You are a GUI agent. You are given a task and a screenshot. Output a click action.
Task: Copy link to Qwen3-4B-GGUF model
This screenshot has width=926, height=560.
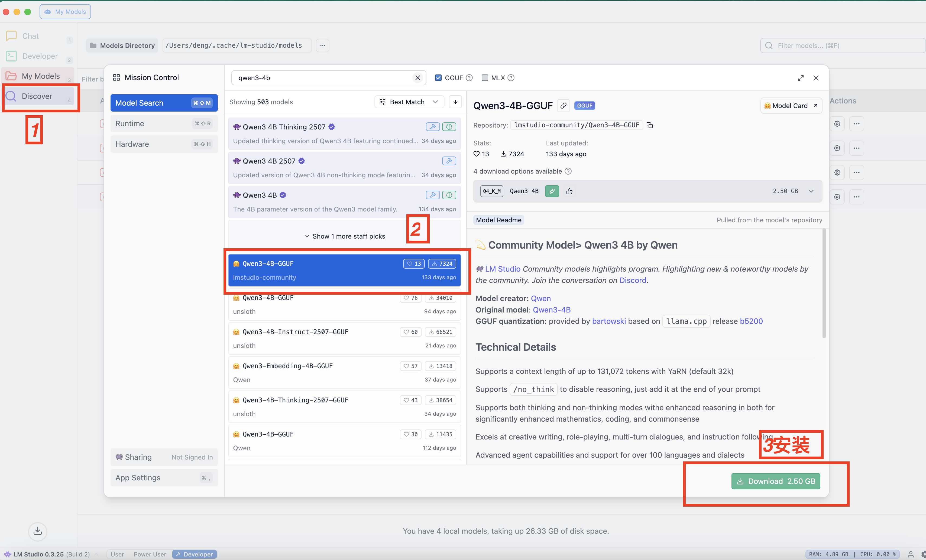[563, 106]
